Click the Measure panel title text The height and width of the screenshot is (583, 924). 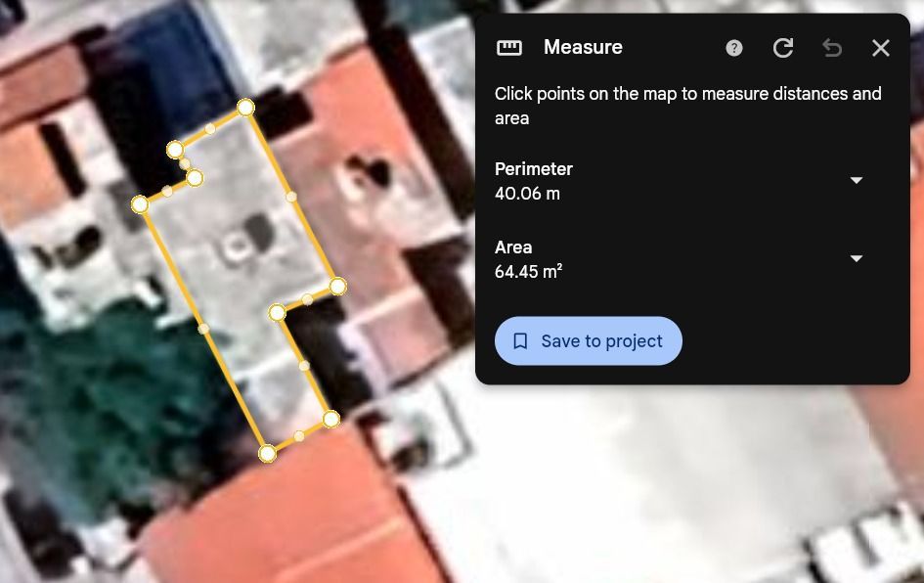583,47
